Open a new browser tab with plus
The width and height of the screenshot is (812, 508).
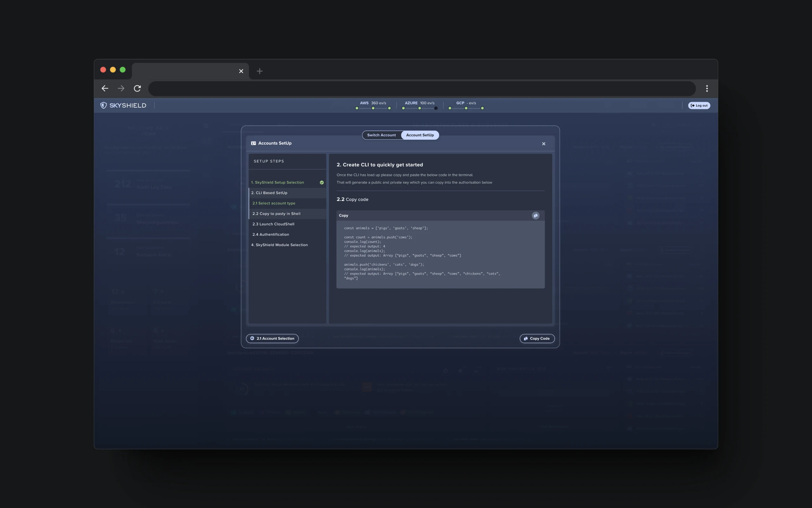259,71
